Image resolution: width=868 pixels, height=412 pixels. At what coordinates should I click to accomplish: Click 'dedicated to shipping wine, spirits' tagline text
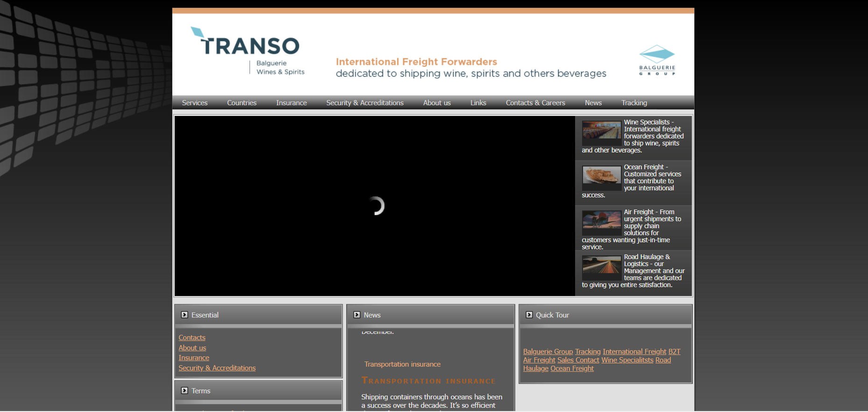pos(471,73)
